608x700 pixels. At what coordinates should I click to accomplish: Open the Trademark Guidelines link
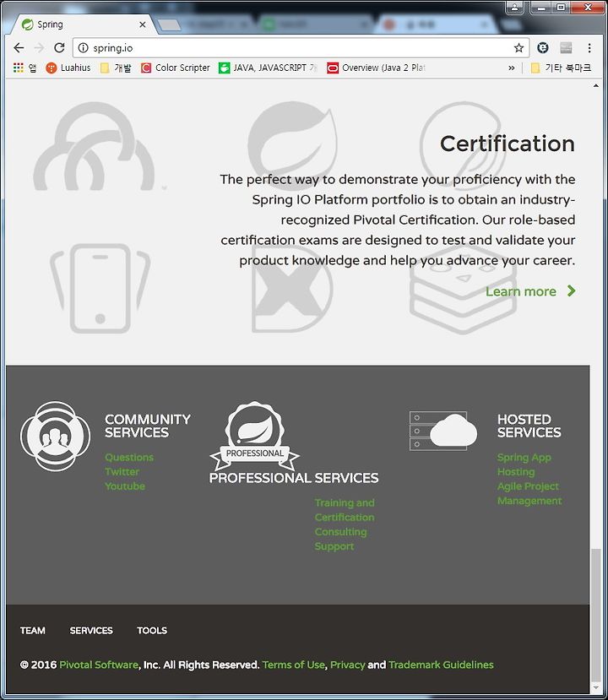(x=441, y=665)
